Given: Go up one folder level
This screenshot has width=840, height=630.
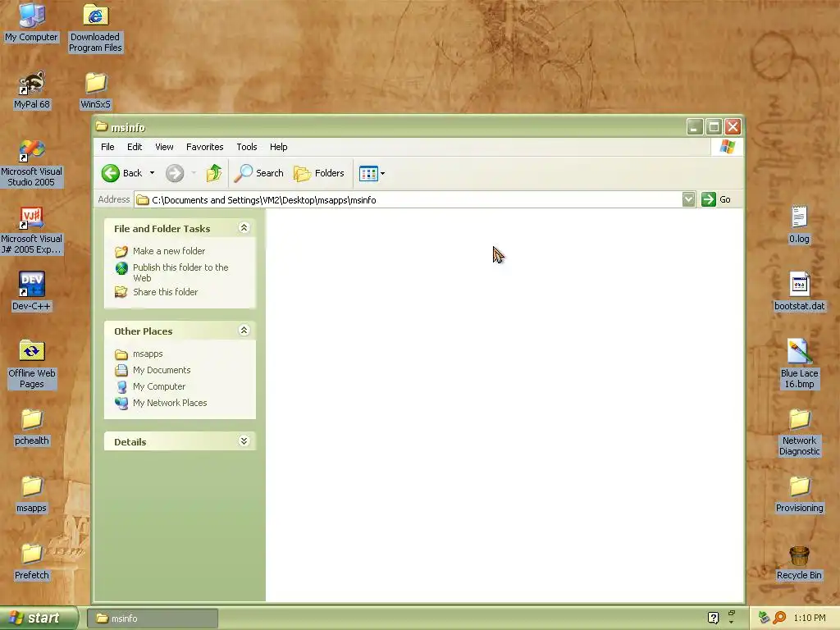Looking at the screenshot, I should (x=214, y=173).
